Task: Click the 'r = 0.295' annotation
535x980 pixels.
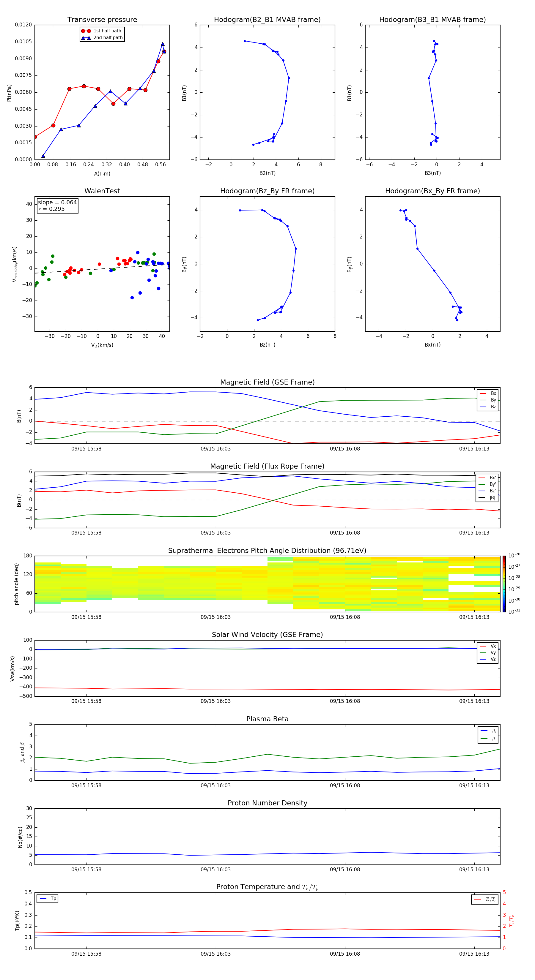Action: (51, 209)
